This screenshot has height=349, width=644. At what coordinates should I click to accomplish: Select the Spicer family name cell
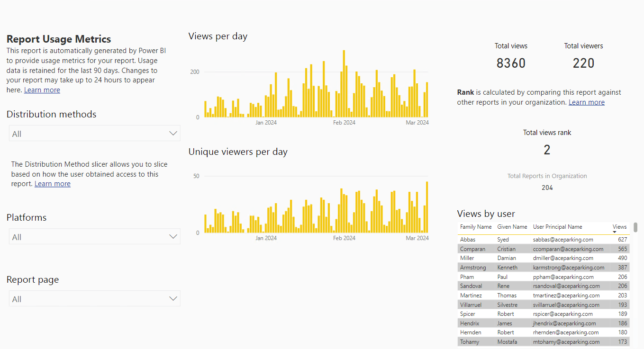(468, 314)
